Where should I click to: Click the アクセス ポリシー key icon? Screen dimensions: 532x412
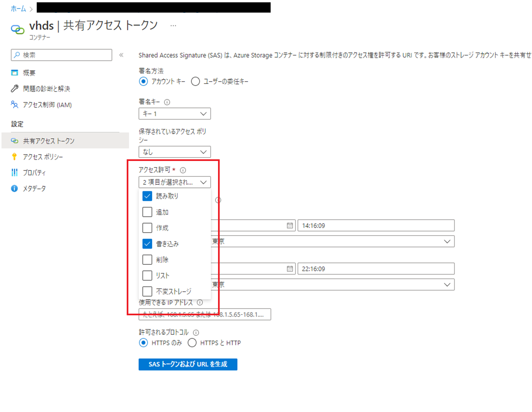14,157
